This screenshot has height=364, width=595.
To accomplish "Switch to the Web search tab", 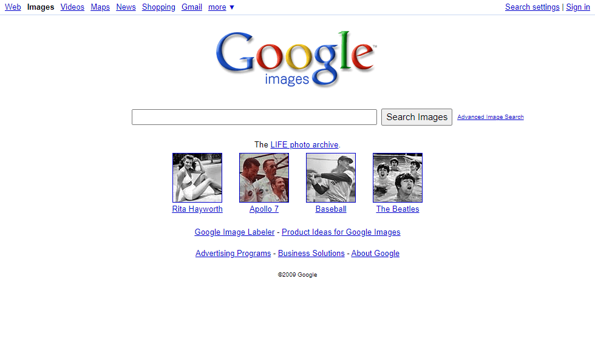I will pyautogui.click(x=13, y=7).
